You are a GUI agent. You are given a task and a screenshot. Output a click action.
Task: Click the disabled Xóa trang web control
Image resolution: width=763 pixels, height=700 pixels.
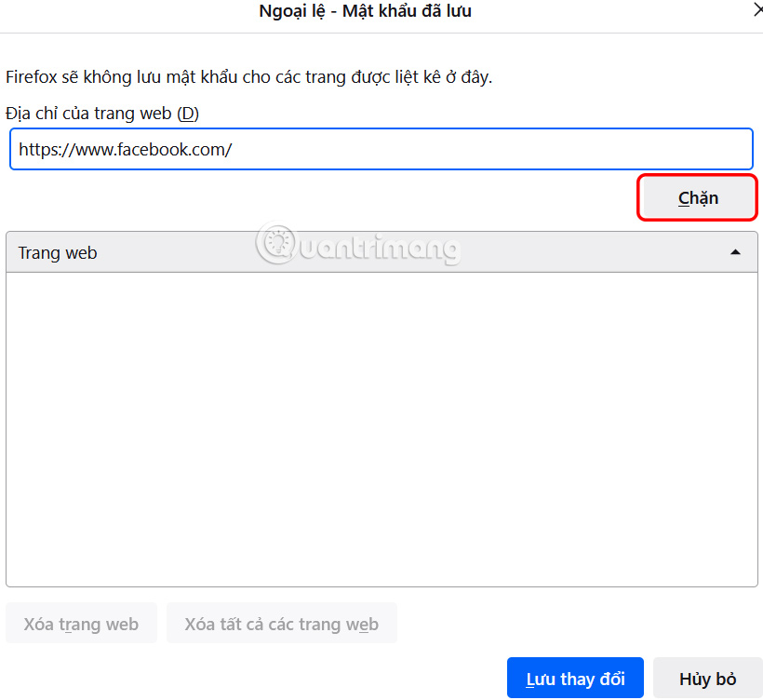click(81, 623)
